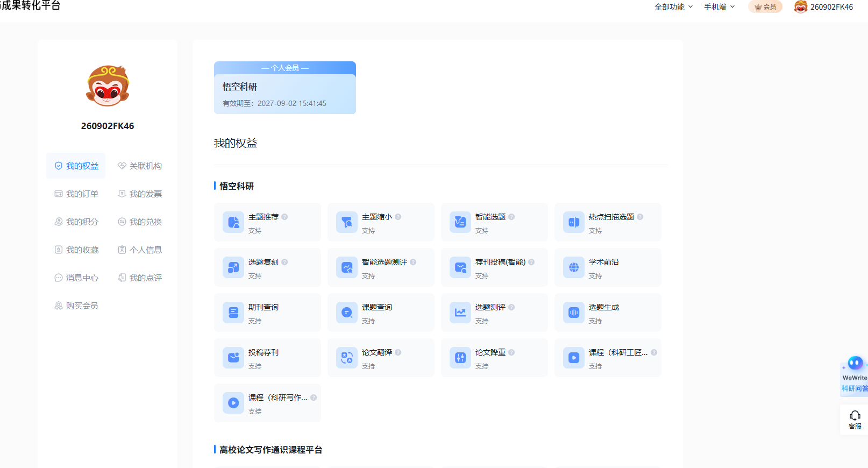Screen dimensions: 868x468
Task: Open 我的订单 in the sidebar
Action: tap(76, 194)
